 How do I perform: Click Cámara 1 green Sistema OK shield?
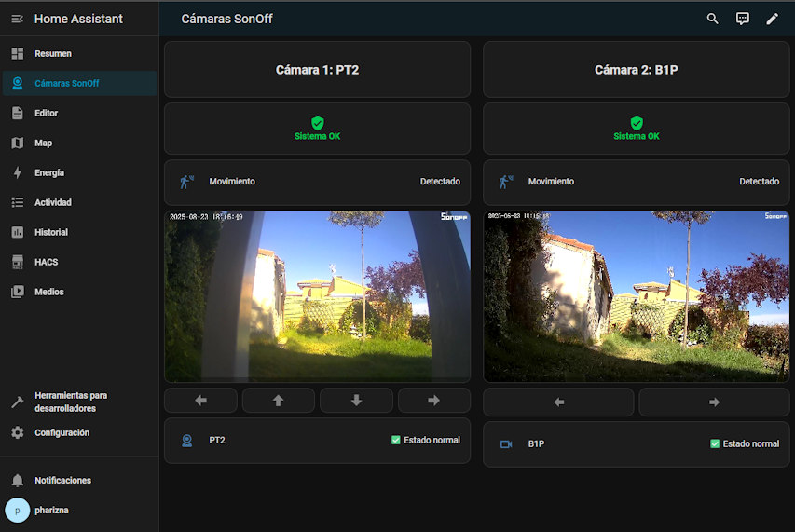coord(318,123)
